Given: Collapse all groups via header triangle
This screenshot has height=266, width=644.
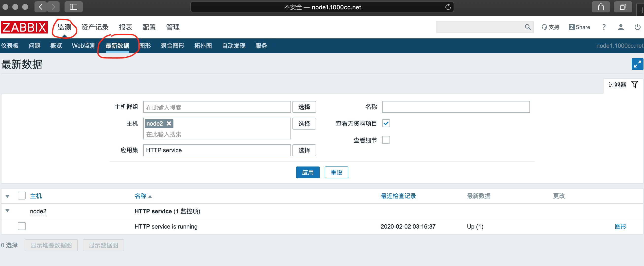Looking at the screenshot, I should pos(7,196).
